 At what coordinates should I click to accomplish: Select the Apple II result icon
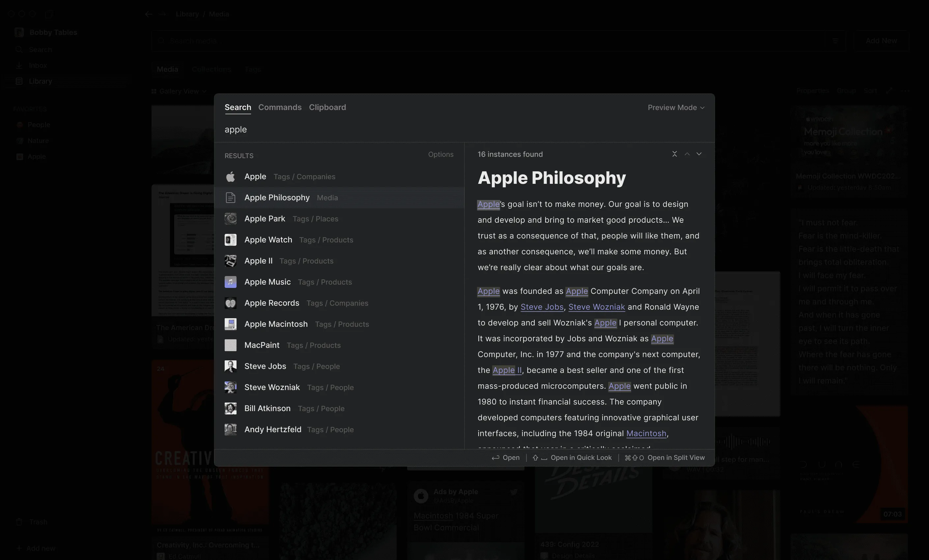(230, 261)
